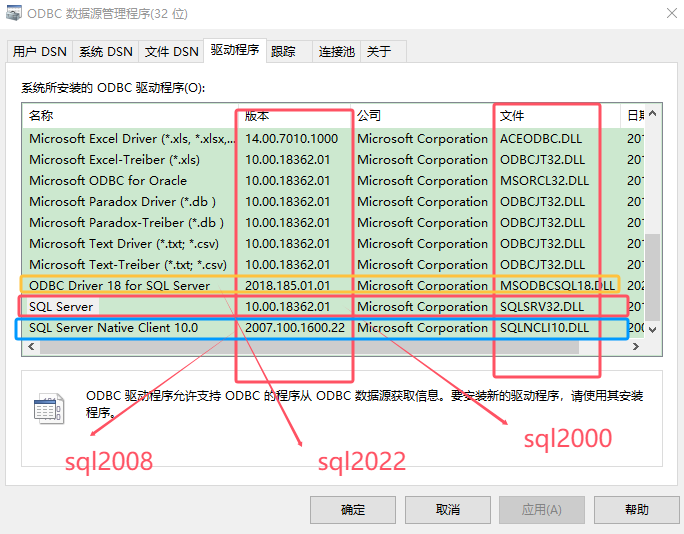Select Microsoft Text Driver (*.txt; *.csv)
This screenshot has width=684, height=534.
(333, 243)
